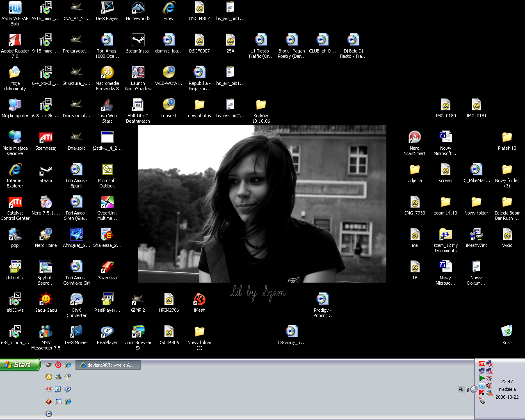This screenshot has width=525, height=420.
Task: Launch Internet Explorer from the desktop
Action: tap(15, 175)
